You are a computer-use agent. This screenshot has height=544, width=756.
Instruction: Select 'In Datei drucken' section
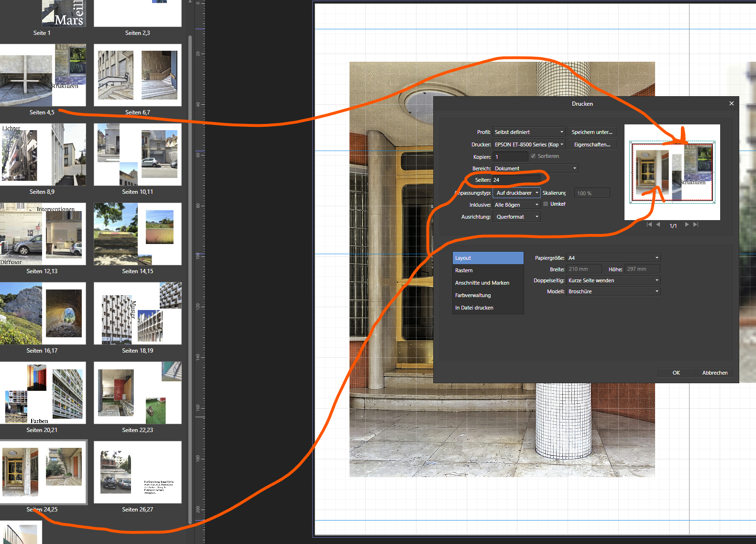tap(488, 308)
